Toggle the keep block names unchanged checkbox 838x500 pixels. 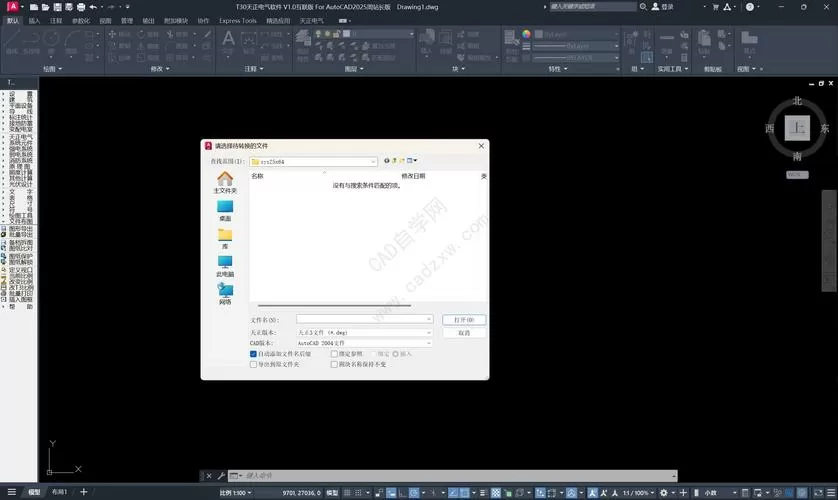[334, 364]
